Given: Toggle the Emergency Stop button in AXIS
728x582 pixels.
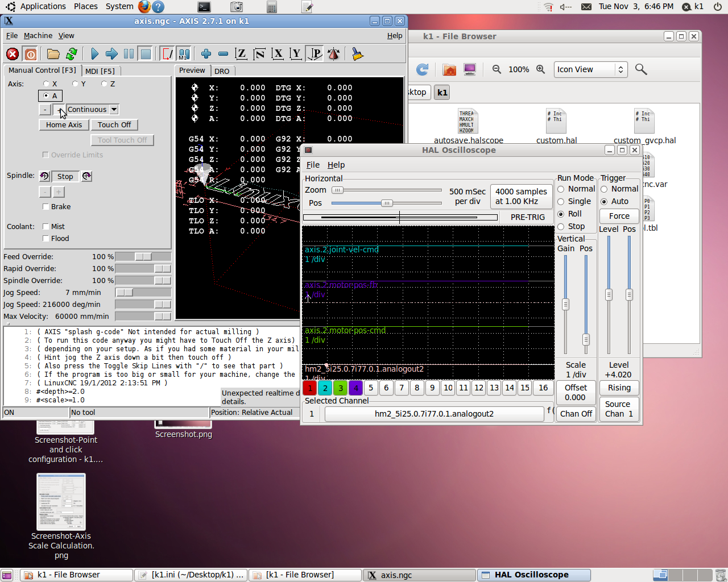Looking at the screenshot, I should click(x=13, y=54).
